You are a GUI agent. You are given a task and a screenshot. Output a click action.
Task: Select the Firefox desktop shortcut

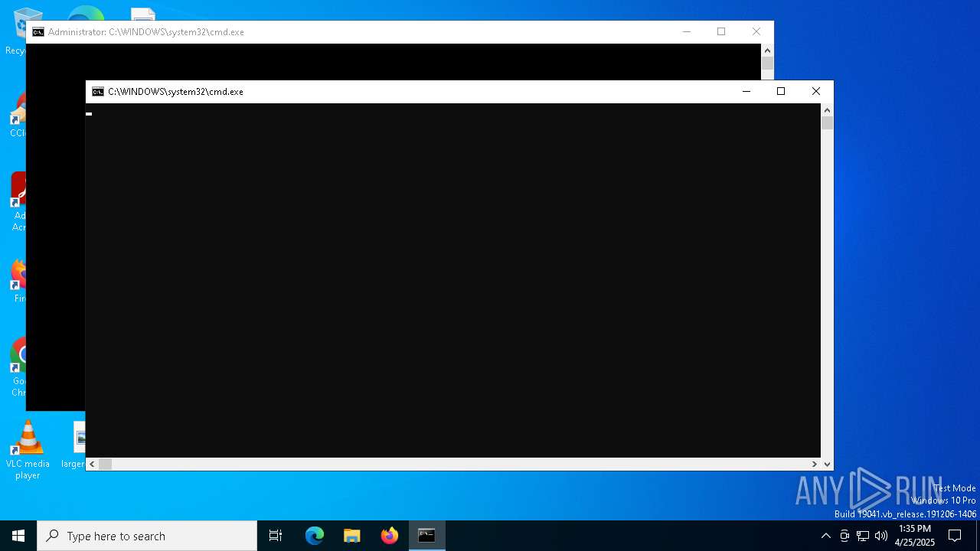[18, 282]
